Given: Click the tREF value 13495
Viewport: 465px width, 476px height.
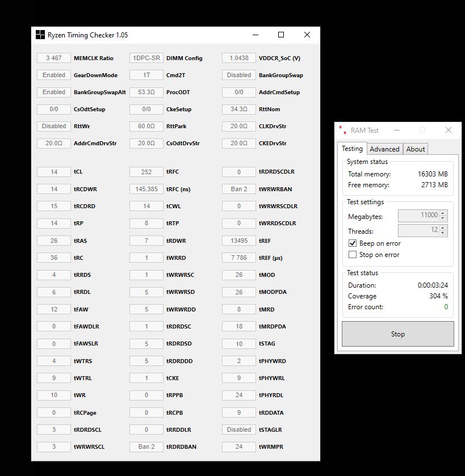Looking at the screenshot, I should (x=239, y=241).
